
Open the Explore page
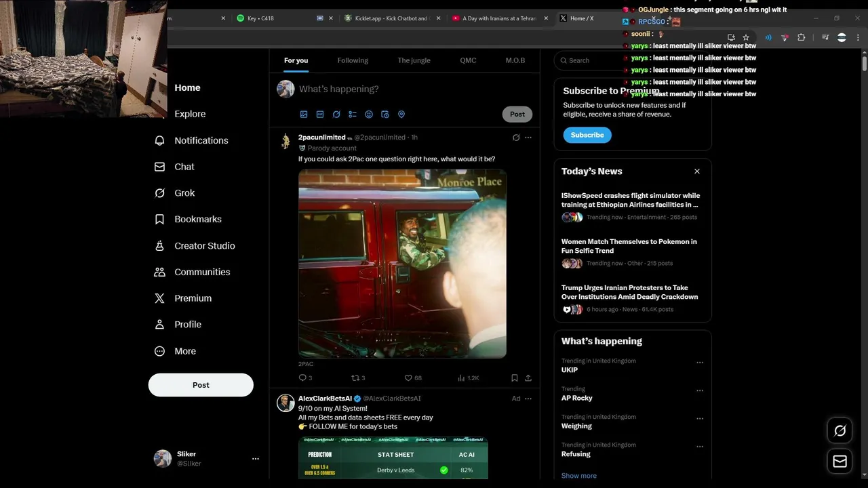point(190,114)
